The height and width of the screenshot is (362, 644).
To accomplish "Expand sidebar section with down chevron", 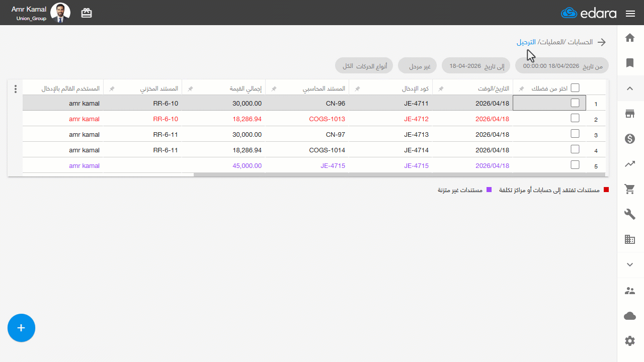I will [x=630, y=264].
